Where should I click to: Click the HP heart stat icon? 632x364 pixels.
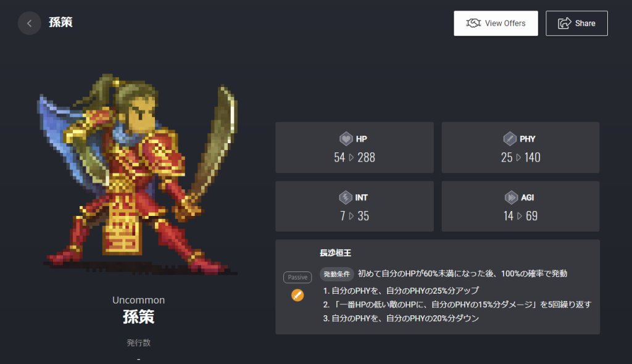(346, 139)
